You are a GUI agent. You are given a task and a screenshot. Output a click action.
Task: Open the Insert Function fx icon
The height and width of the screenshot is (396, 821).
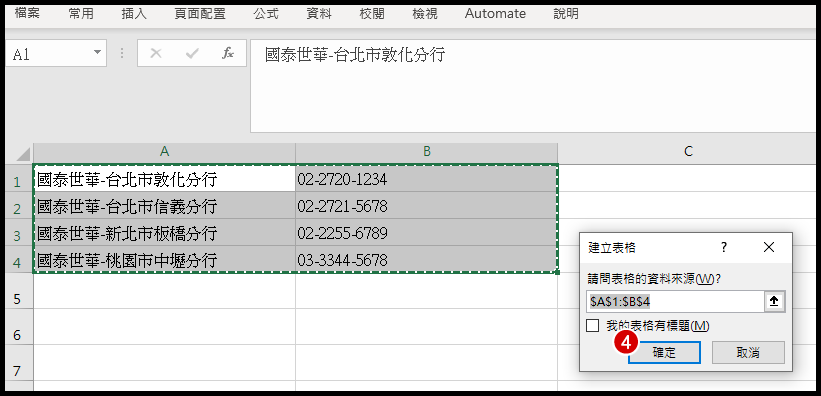pyautogui.click(x=228, y=53)
